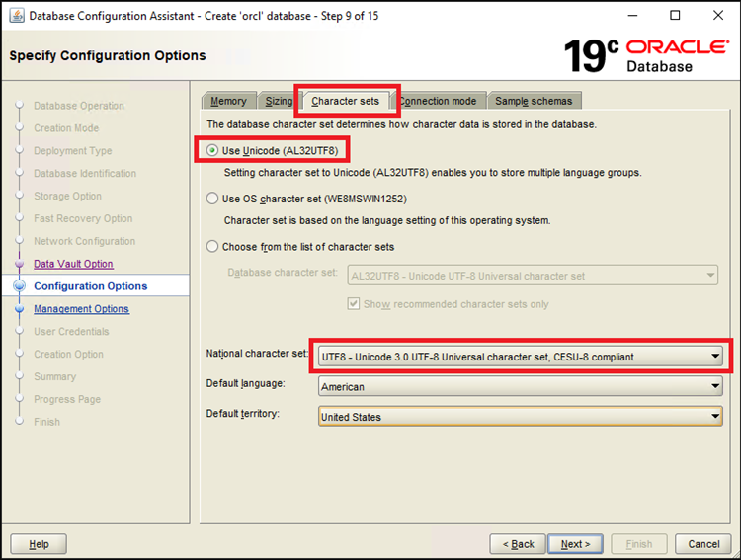
Task: Click the Storage Option step label
Action: pyautogui.click(x=67, y=196)
